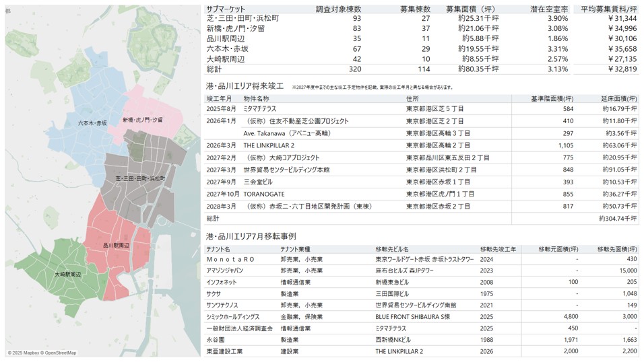This screenshot has height=362, width=644.
Task: Select the Ave. Takanawa property name
Action: click(287, 133)
